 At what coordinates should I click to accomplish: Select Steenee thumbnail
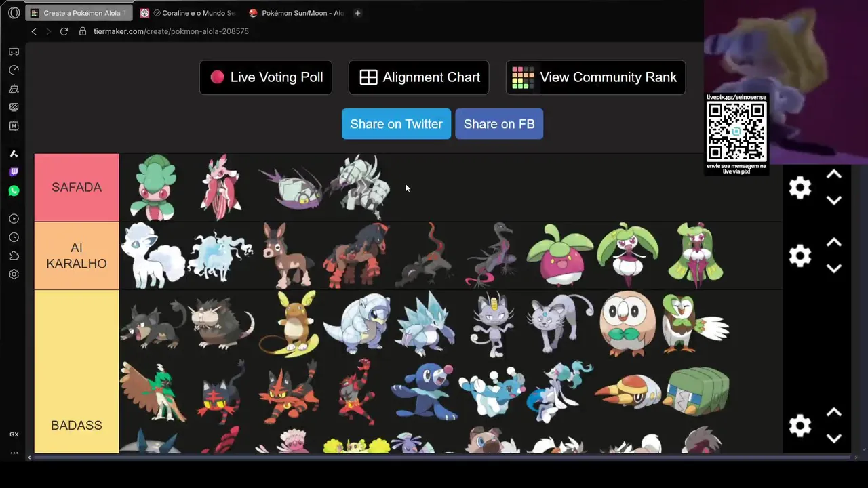pos(628,256)
